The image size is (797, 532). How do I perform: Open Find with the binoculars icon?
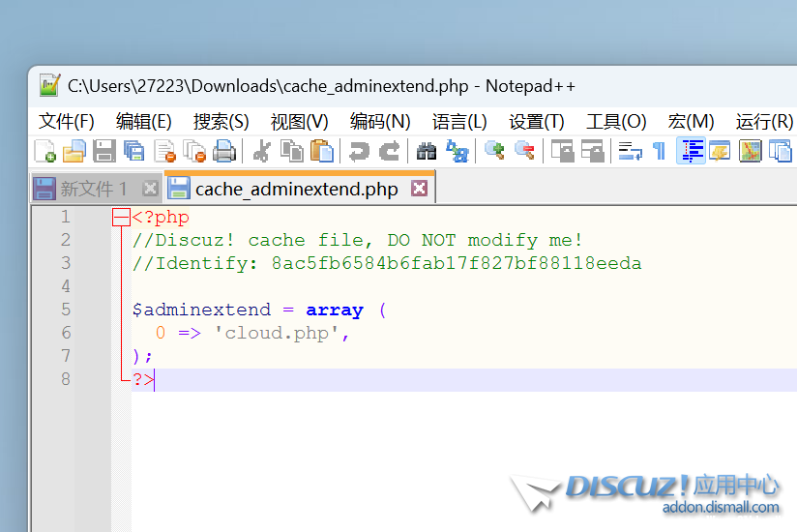[427, 151]
